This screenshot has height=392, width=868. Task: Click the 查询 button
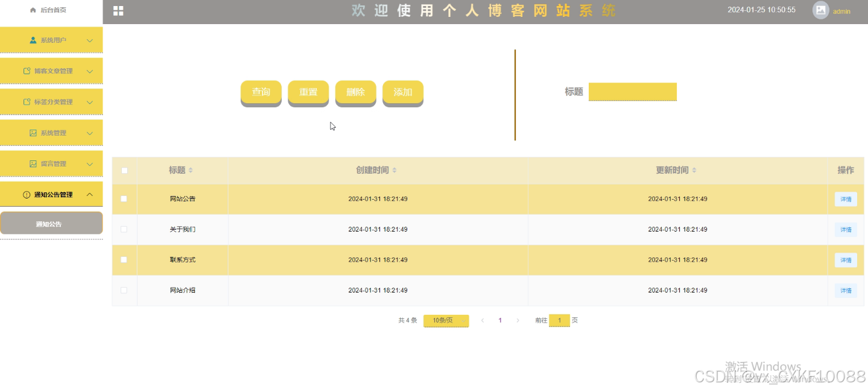(x=261, y=92)
